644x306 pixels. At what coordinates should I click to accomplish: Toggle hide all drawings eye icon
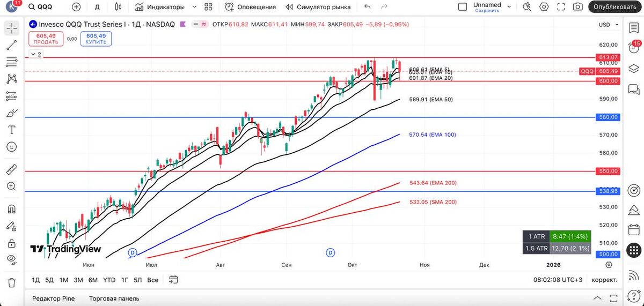pos(11,259)
